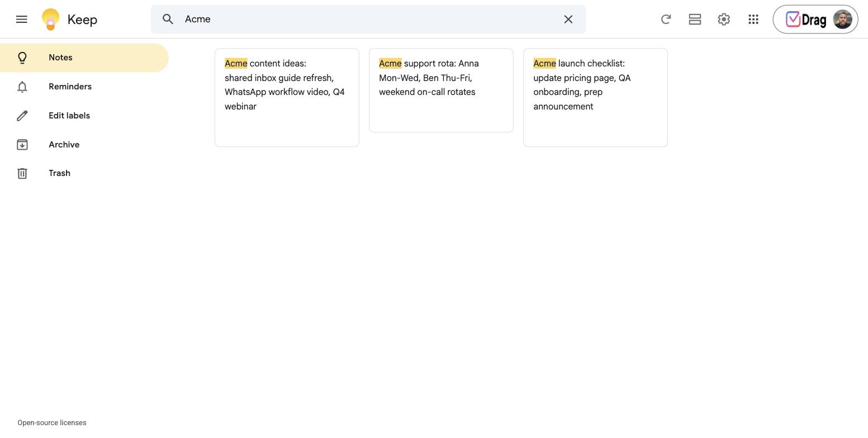Click the Archive box icon

(22, 145)
